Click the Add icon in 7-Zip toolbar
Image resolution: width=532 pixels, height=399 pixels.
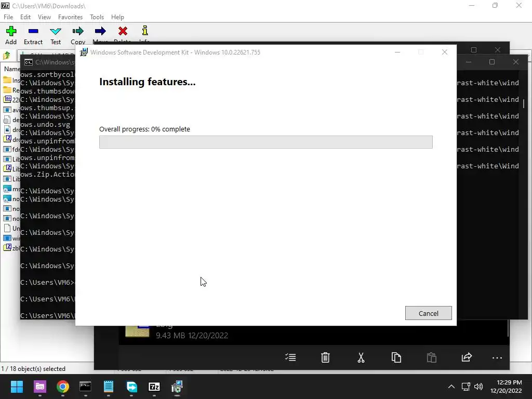11,31
